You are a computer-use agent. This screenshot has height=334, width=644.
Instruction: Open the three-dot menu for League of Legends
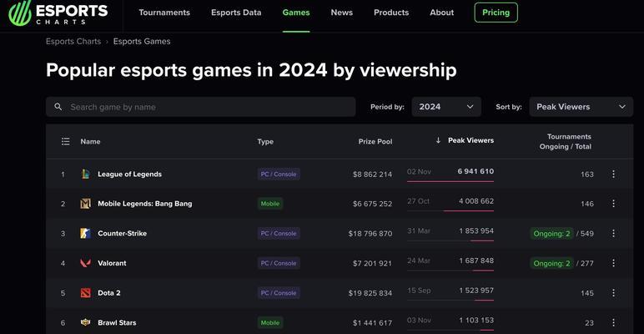(x=614, y=174)
